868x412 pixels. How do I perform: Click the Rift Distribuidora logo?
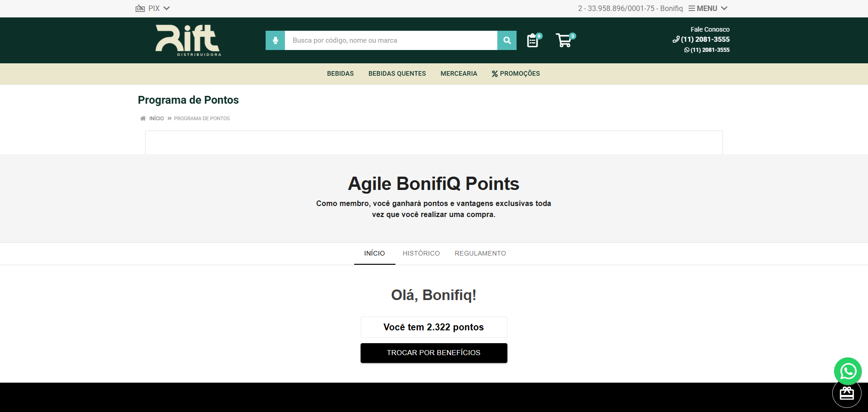pyautogui.click(x=188, y=40)
